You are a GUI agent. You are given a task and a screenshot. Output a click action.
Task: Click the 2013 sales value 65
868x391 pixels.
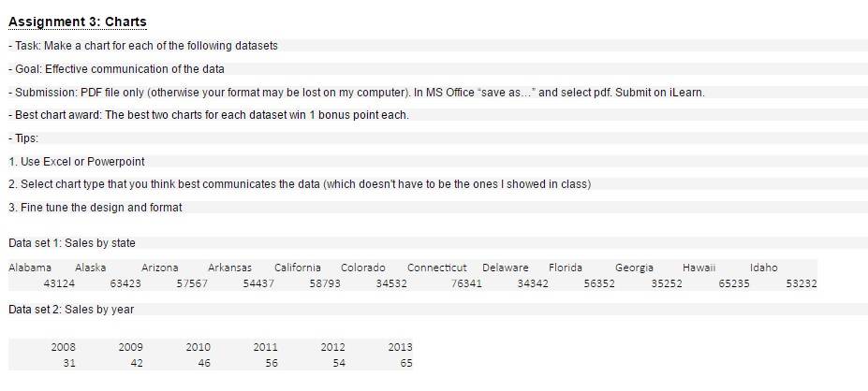click(x=405, y=363)
